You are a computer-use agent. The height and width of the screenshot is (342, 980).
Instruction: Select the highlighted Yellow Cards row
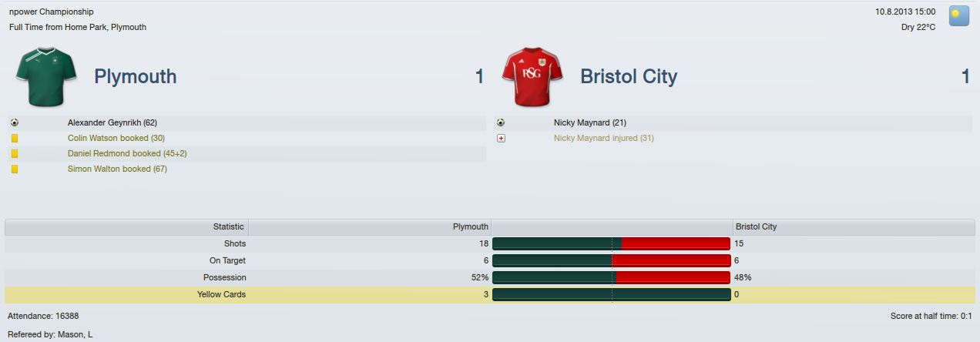490,294
